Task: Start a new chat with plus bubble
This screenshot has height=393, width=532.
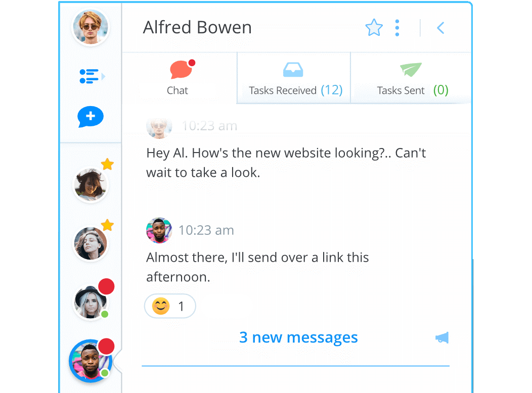Action: (x=90, y=117)
